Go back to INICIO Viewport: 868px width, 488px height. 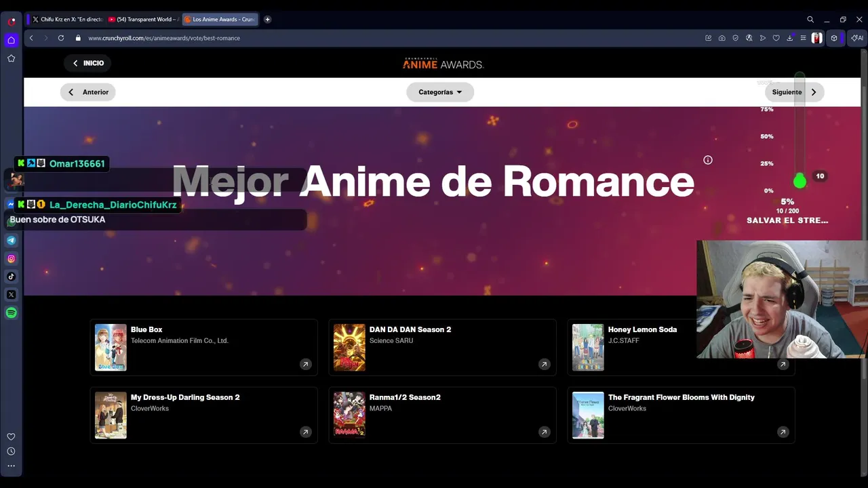(87, 63)
